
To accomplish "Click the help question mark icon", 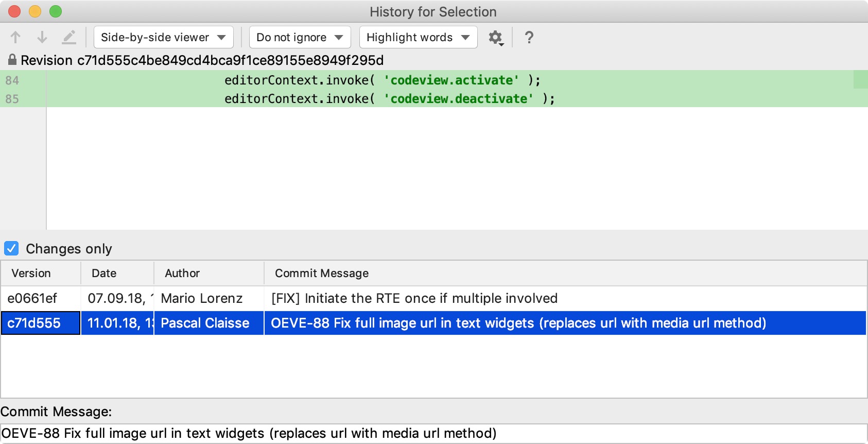I will coord(529,38).
